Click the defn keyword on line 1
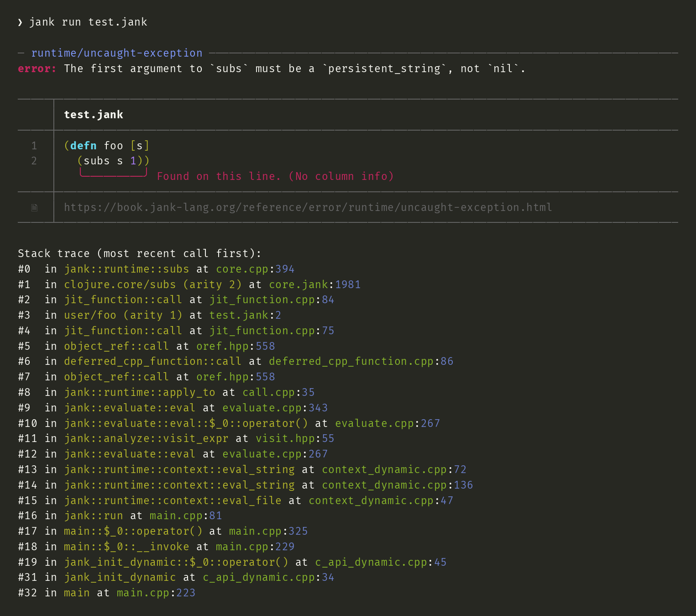 84,146
